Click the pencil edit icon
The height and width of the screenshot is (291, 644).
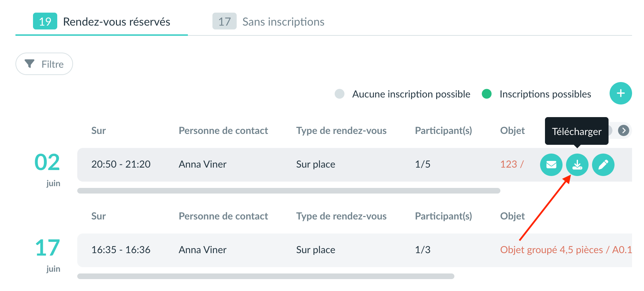(603, 164)
